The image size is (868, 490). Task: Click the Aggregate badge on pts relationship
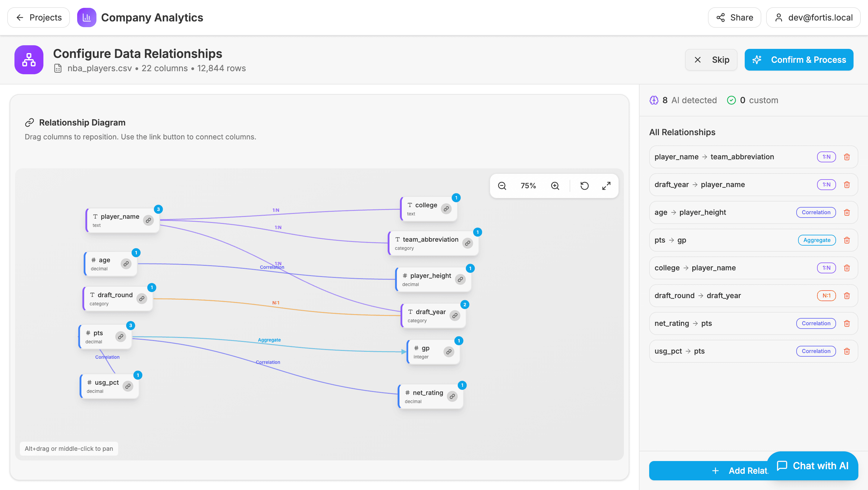click(816, 240)
